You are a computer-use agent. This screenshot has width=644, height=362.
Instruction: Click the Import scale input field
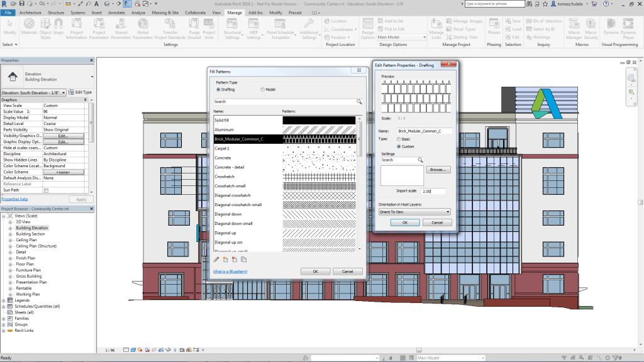click(433, 191)
